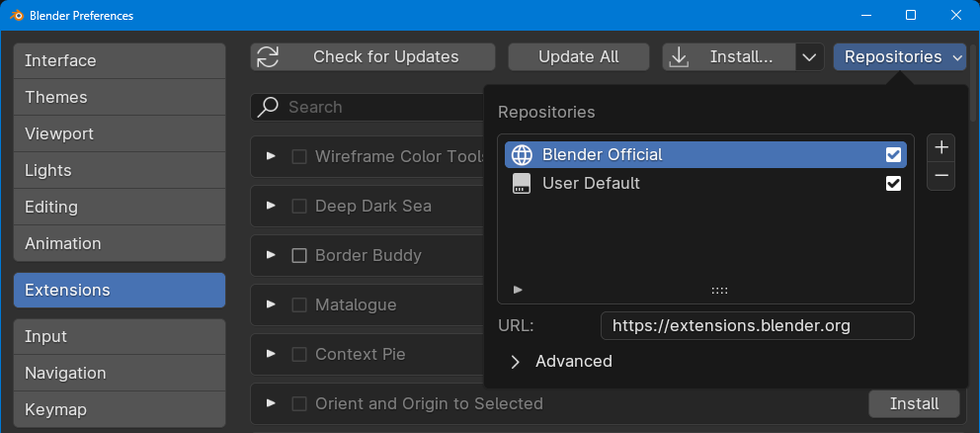Click the repository URL field
Viewport: 980px width, 433px height.
coord(758,326)
